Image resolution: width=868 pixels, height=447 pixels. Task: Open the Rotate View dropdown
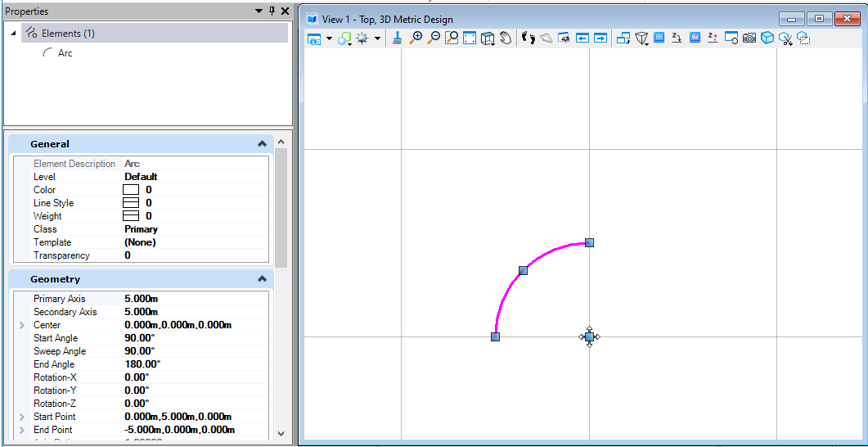tap(488, 38)
